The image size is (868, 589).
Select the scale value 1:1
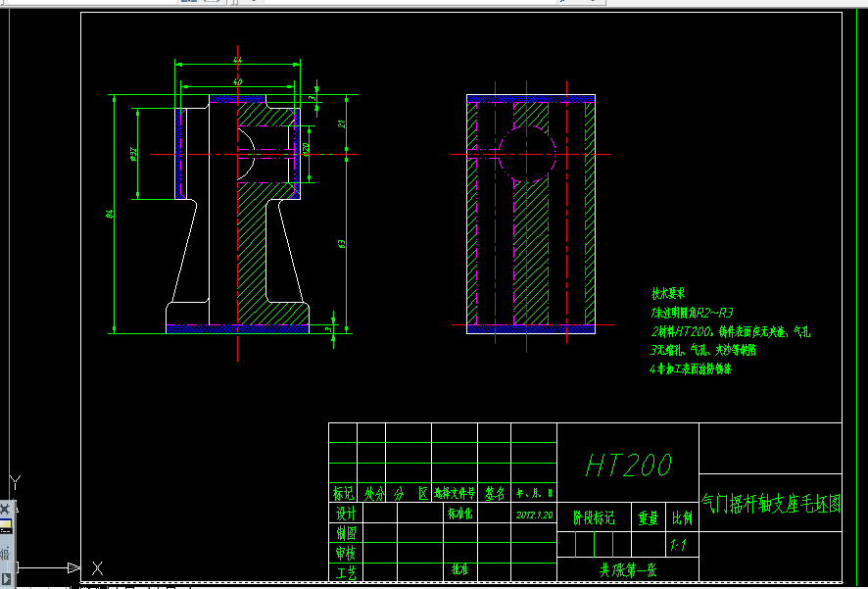pyautogui.click(x=678, y=547)
